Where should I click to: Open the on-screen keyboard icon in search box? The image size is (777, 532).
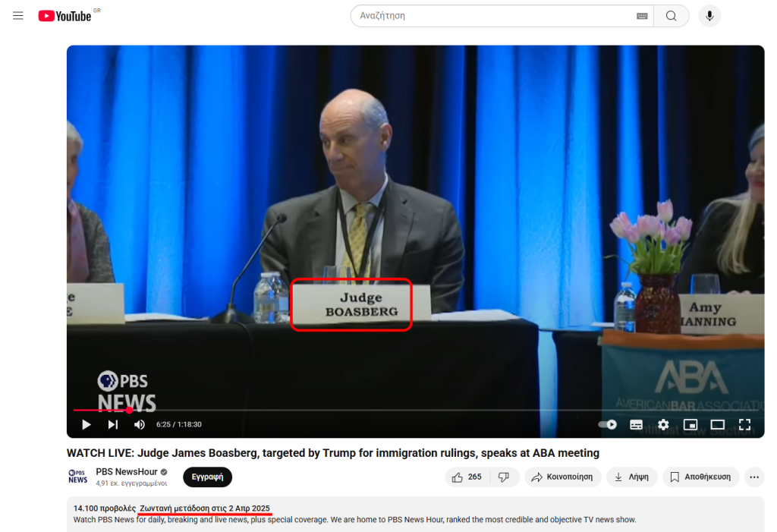click(642, 16)
